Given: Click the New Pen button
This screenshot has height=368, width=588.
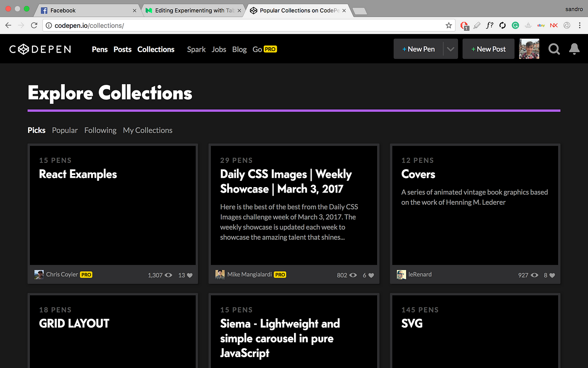Looking at the screenshot, I should click(418, 49).
